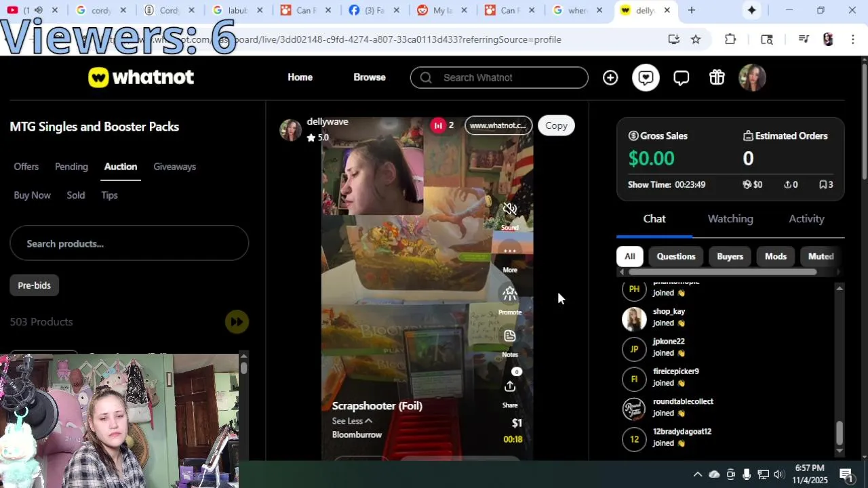
Task: Click the jpkone22 JP avatar
Action: [x=634, y=349]
